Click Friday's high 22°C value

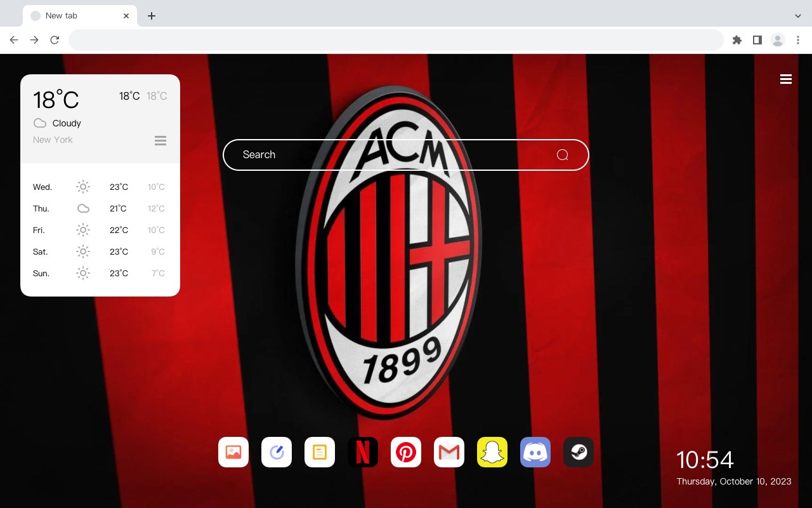click(x=119, y=230)
